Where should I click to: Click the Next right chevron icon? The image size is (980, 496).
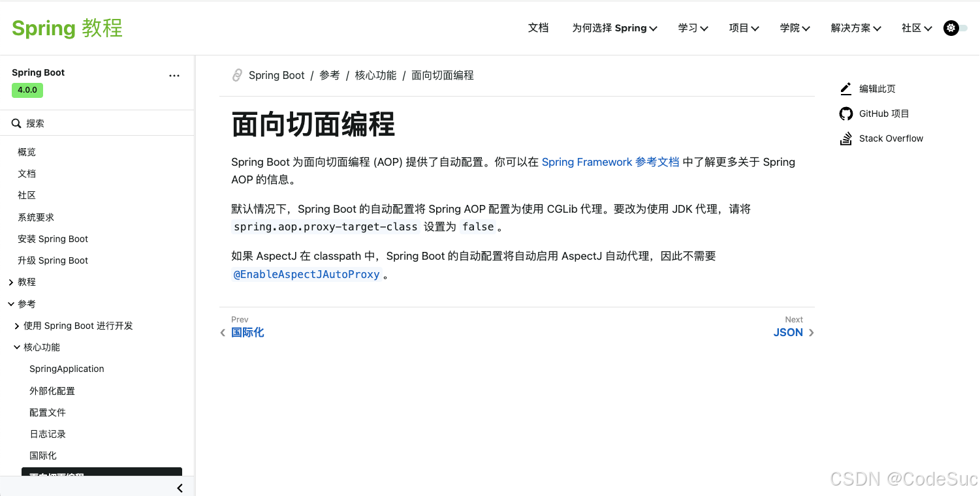point(812,333)
